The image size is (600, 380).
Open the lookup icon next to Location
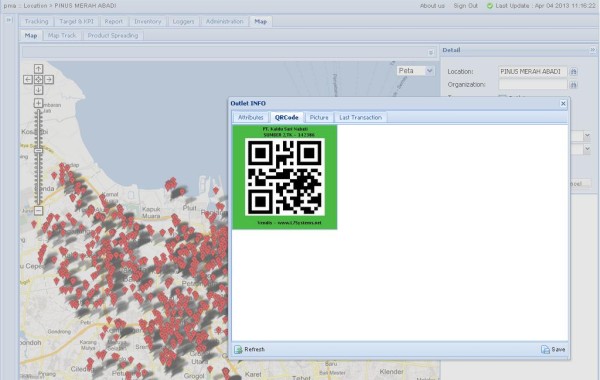[x=573, y=72]
